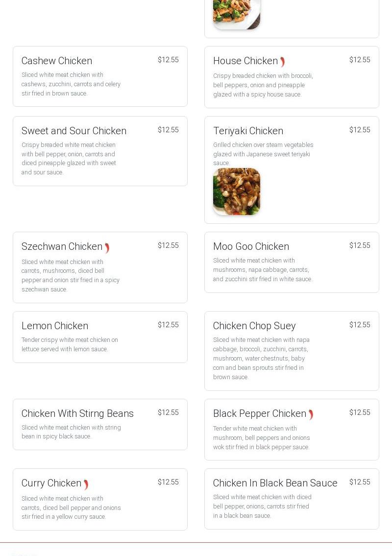The width and height of the screenshot is (392, 556).
Task: Select Chicken In Black Bean Sauce
Action: [x=275, y=483]
